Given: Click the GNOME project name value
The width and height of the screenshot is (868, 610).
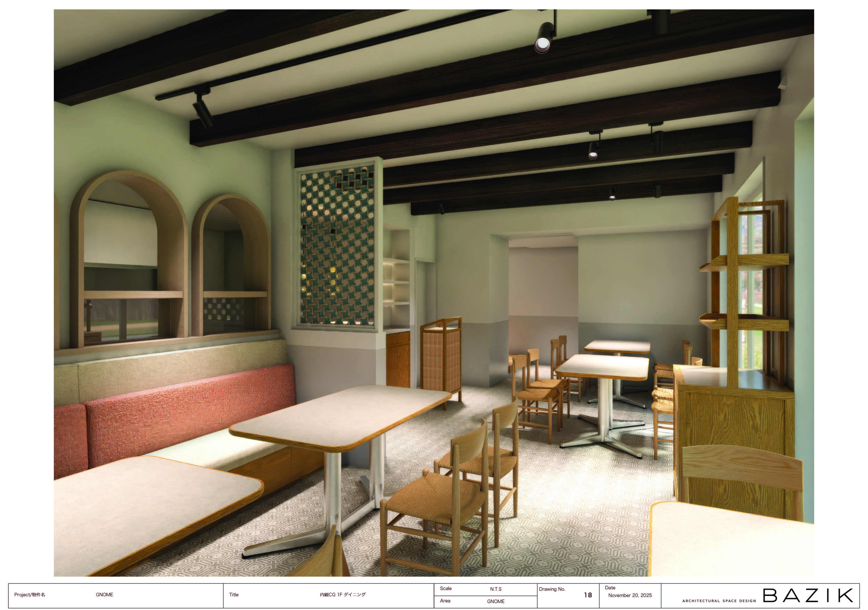Looking at the screenshot, I should tap(104, 595).
